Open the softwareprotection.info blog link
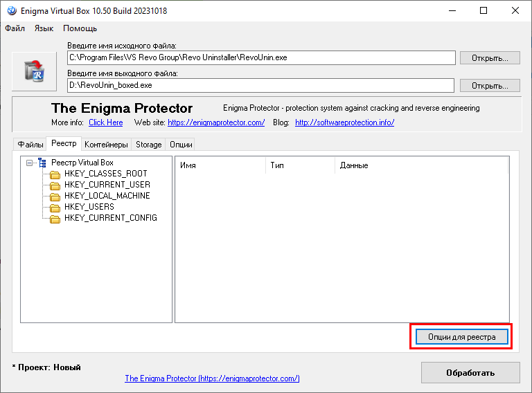The height and width of the screenshot is (393, 532). [345, 122]
